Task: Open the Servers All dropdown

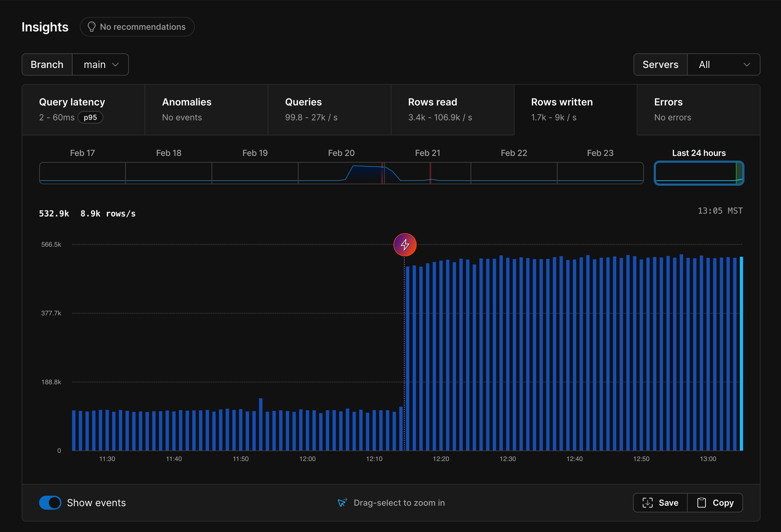Action: click(x=723, y=64)
